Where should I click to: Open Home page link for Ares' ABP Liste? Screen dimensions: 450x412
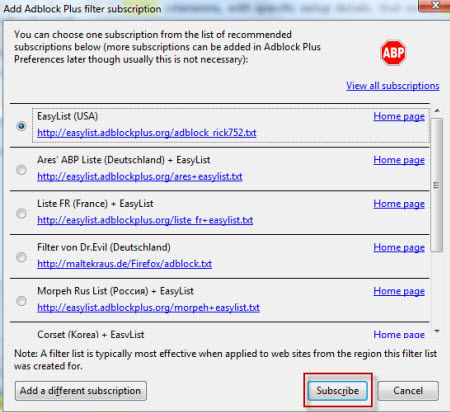coord(399,160)
